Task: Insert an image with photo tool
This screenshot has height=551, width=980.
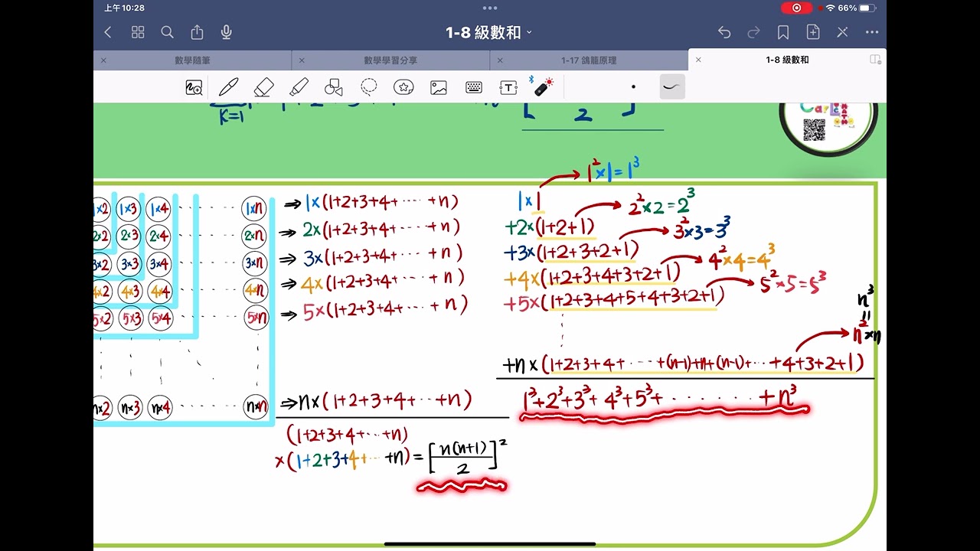Action: click(x=439, y=87)
